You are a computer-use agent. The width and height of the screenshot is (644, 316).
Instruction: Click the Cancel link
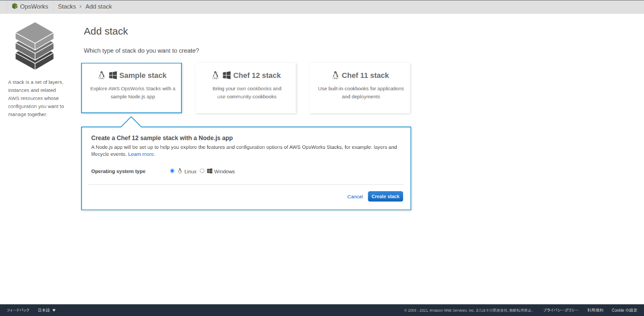point(355,197)
